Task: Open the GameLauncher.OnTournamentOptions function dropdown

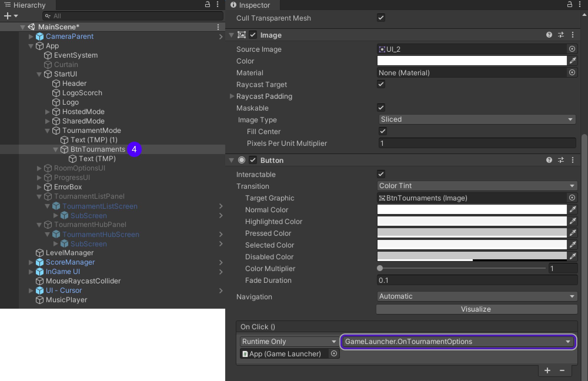Action: coord(458,342)
